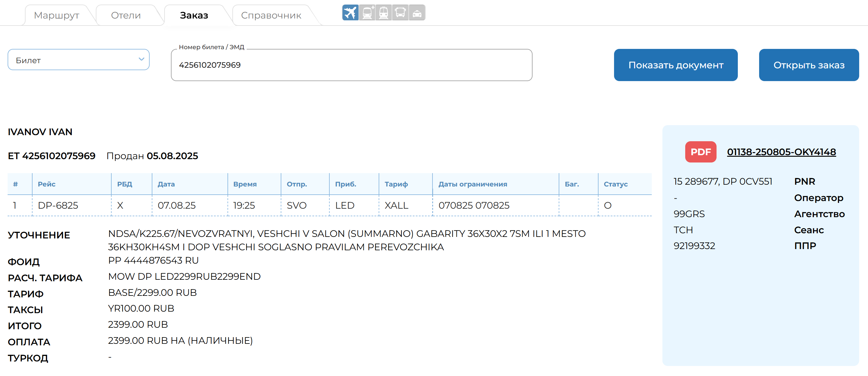Focus the Номер билета / ЭМД input field
Screen dimensions: 868x376
coord(351,65)
